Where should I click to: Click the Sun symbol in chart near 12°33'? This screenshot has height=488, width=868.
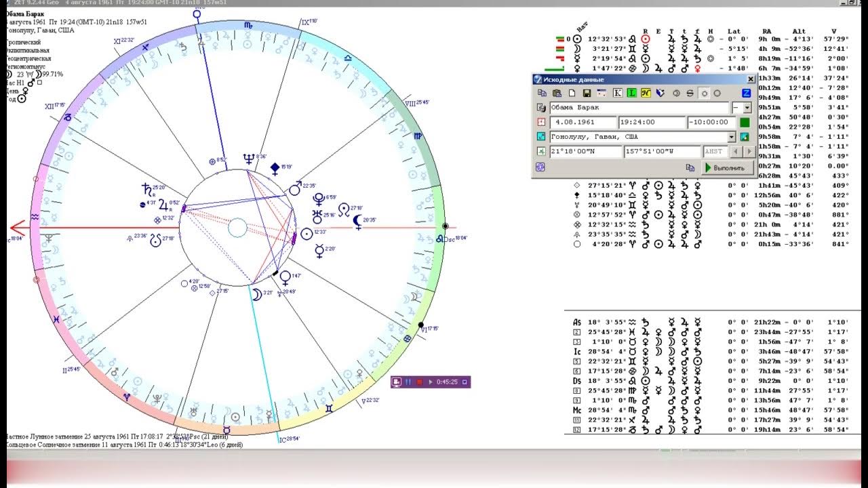pos(307,234)
